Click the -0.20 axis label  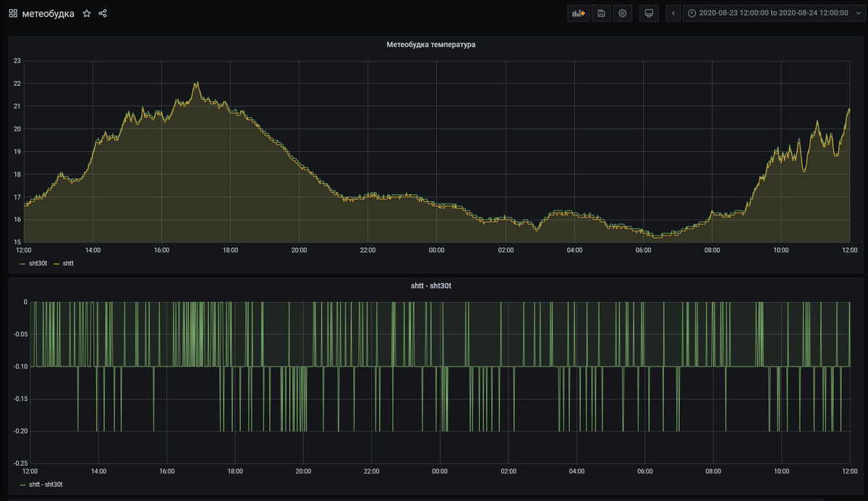pos(19,432)
